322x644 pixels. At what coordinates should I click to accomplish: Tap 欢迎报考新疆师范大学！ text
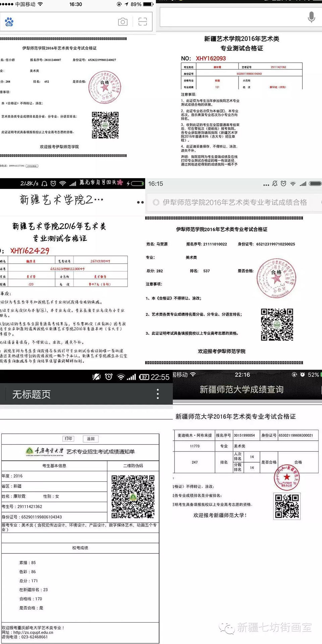click(220, 515)
